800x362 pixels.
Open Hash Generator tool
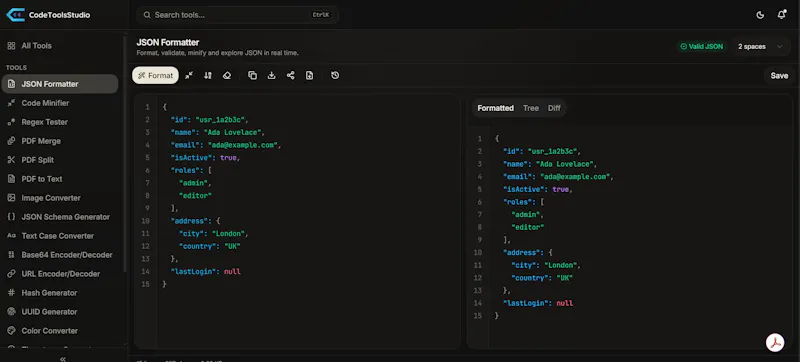tap(60, 293)
